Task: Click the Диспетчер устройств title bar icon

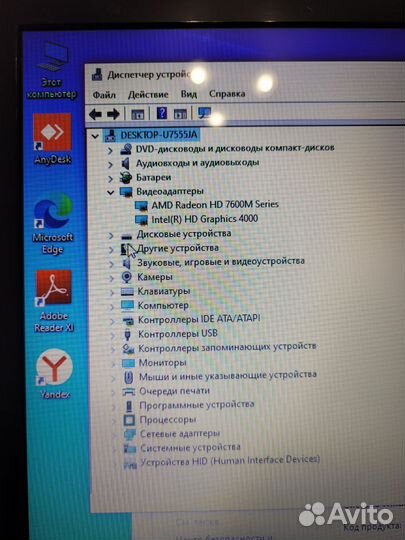Action: 97,75
